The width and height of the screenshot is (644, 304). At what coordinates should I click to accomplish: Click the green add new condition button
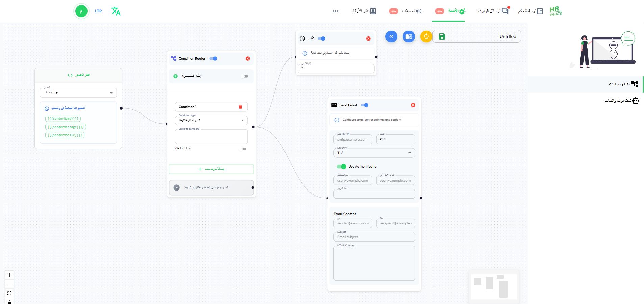[211, 169]
